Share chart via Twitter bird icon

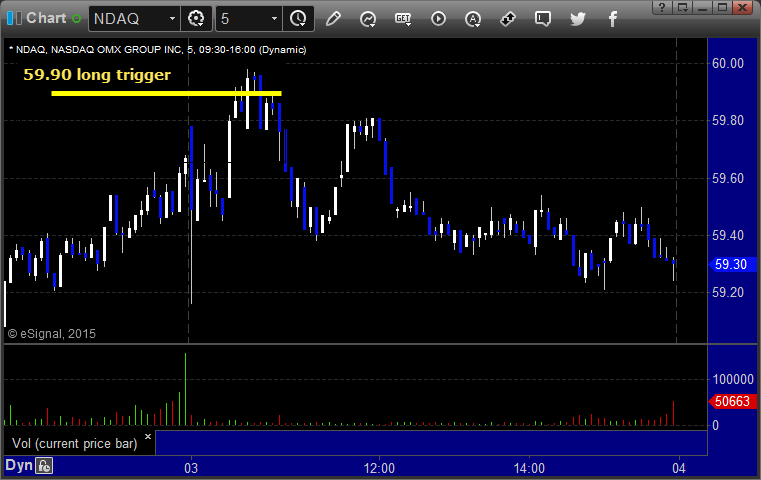point(578,19)
